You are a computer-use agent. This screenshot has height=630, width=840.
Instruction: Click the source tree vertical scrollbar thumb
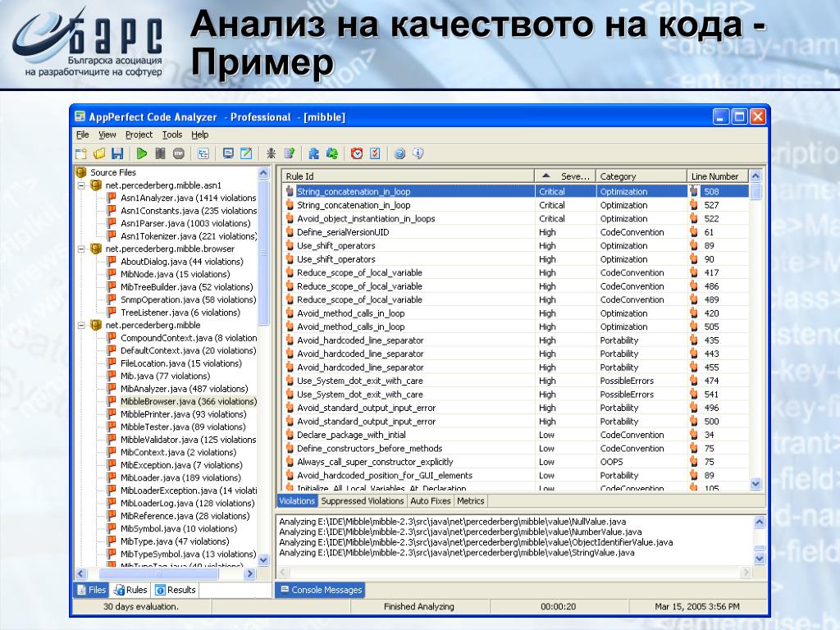(263, 253)
